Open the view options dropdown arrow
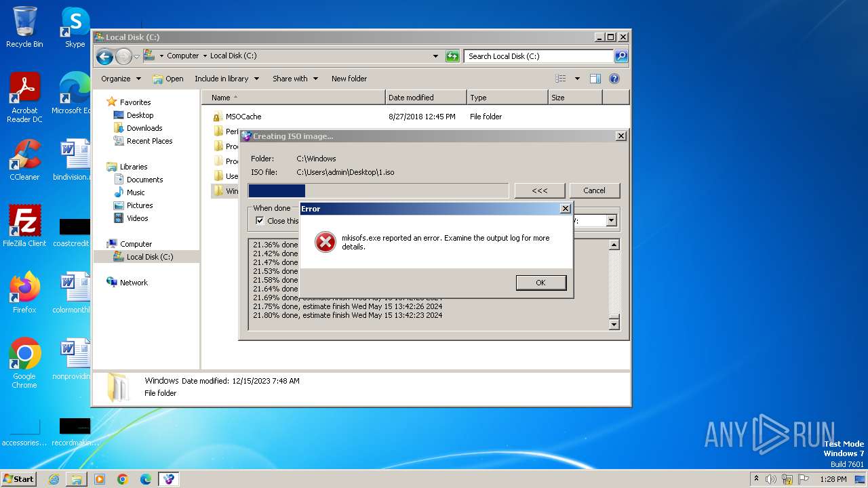 [x=577, y=79]
